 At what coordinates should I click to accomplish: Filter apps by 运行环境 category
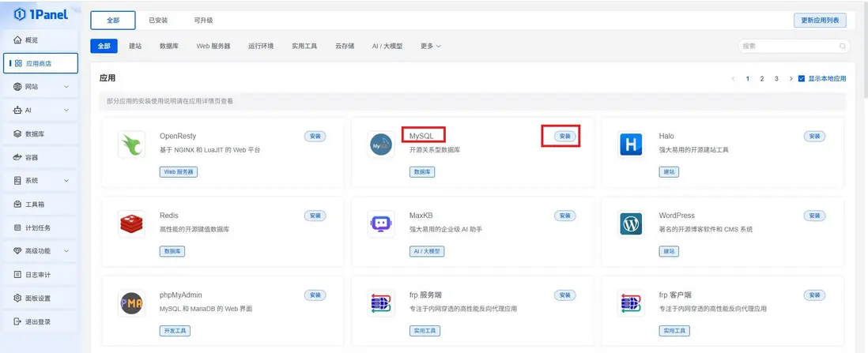(x=261, y=46)
